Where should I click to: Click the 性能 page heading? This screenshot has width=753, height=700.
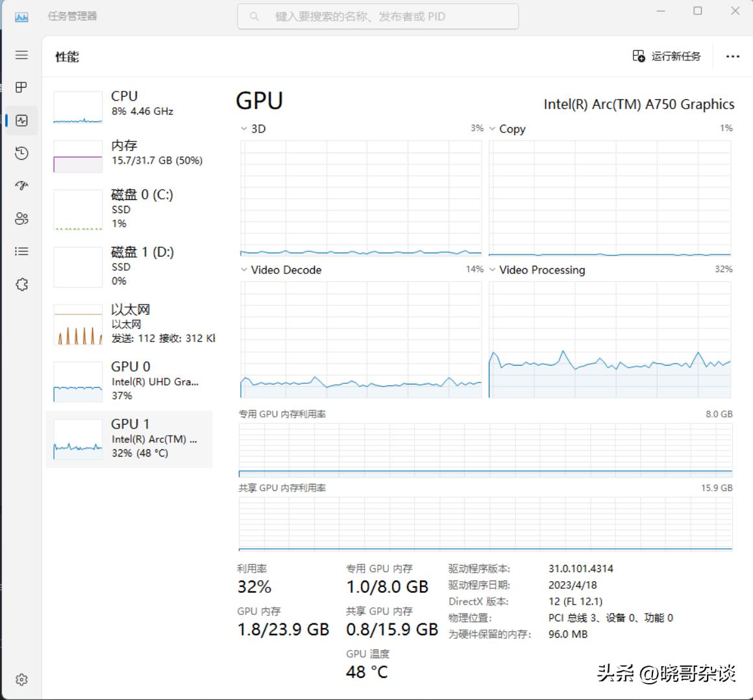(68, 56)
